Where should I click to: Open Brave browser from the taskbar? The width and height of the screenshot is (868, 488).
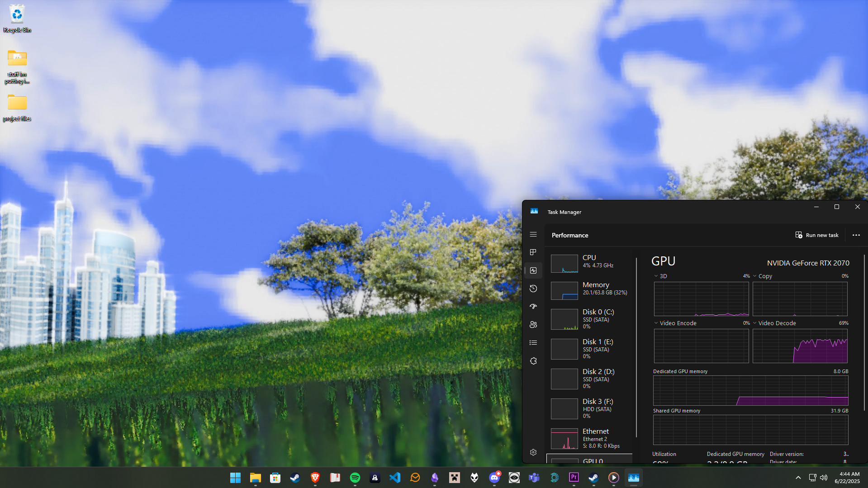click(x=315, y=478)
